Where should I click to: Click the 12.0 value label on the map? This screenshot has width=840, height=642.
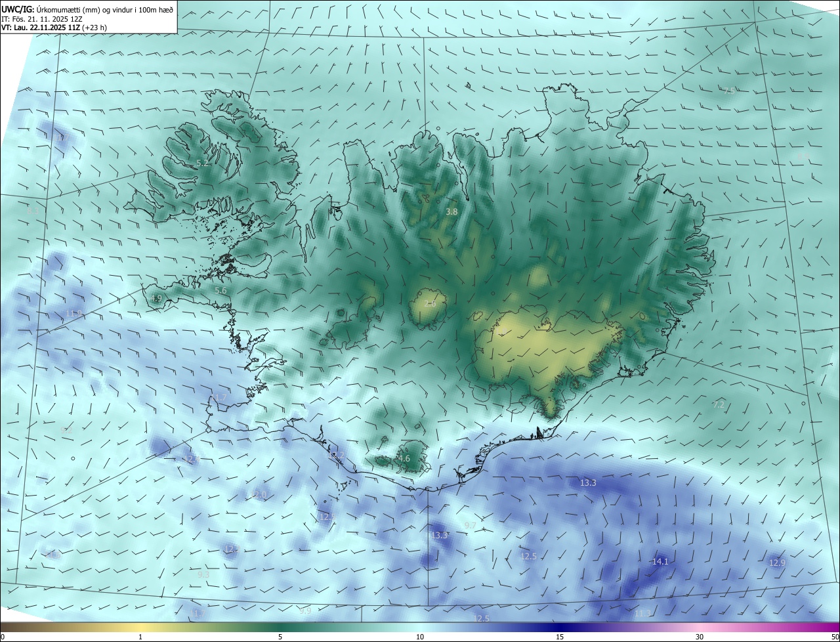pyautogui.click(x=259, y=494)
